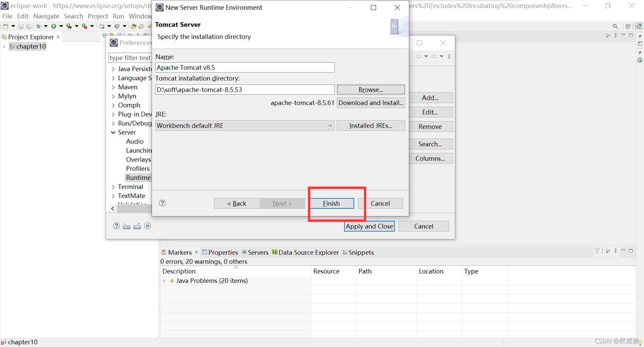Expand the chapter10 project in Project Explorer
The height and width of the screenshot is (347, 644).
pos(4,46)
